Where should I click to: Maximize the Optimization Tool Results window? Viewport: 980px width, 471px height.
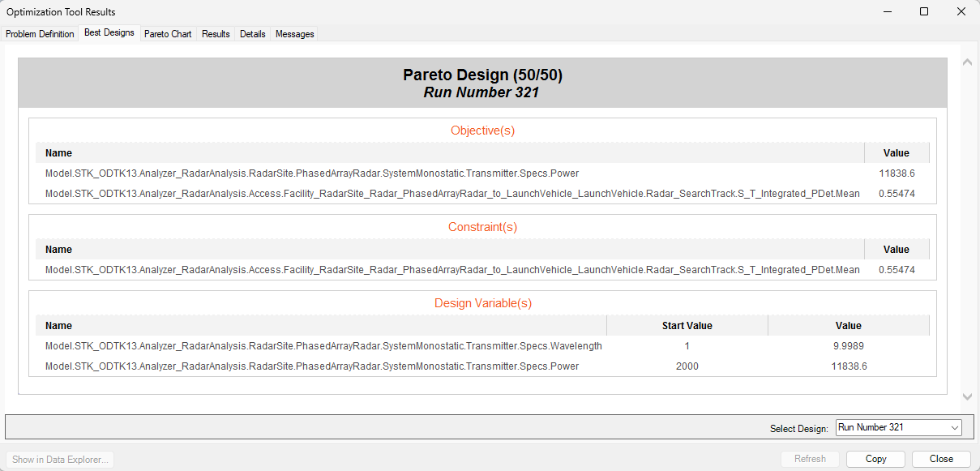(x=924, y=11)
